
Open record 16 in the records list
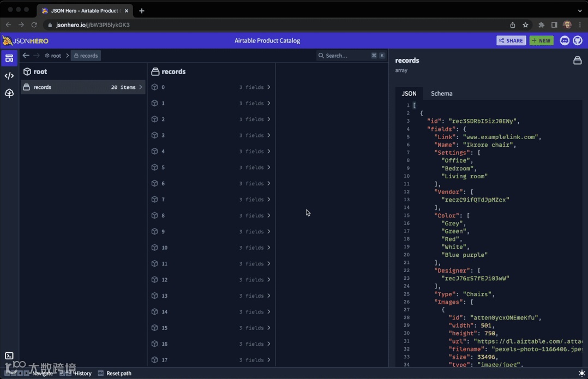211,344
